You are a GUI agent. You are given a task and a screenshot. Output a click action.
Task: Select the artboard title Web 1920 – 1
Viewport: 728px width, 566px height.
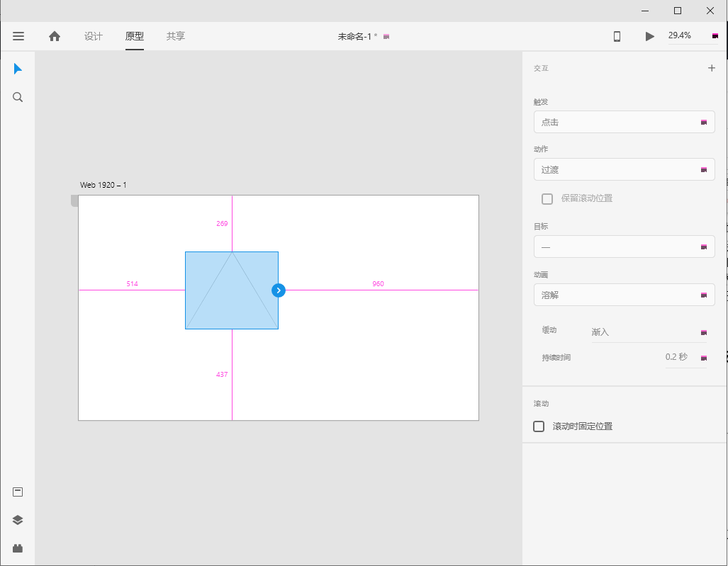(x=103, y=185)
